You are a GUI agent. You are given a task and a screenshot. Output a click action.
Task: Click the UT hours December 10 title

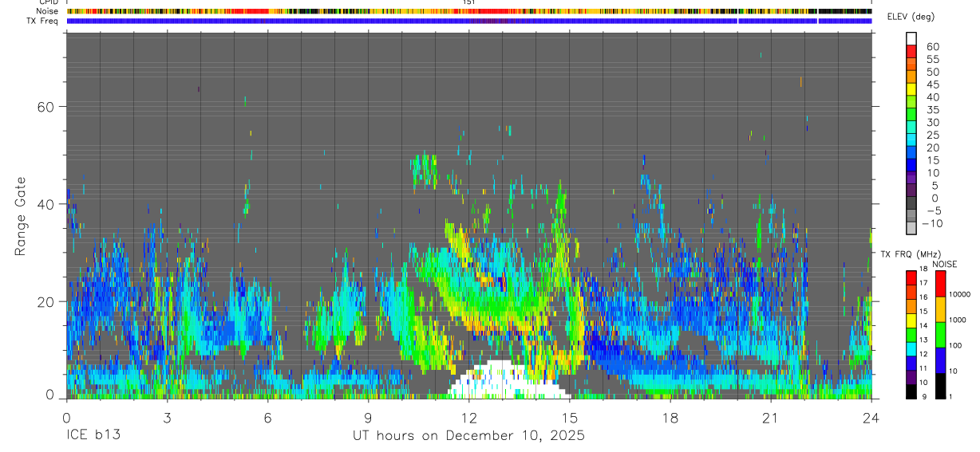click(x=468, y=436)
